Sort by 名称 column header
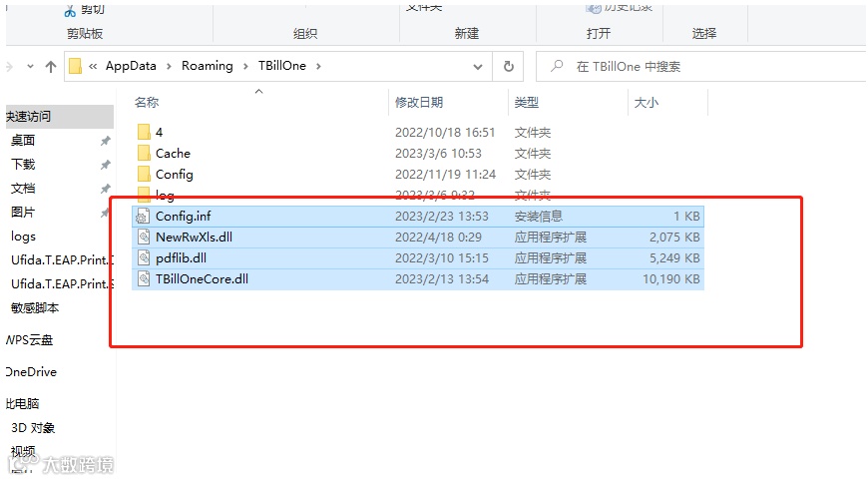868x481 pixels. [x=147, y=103]
